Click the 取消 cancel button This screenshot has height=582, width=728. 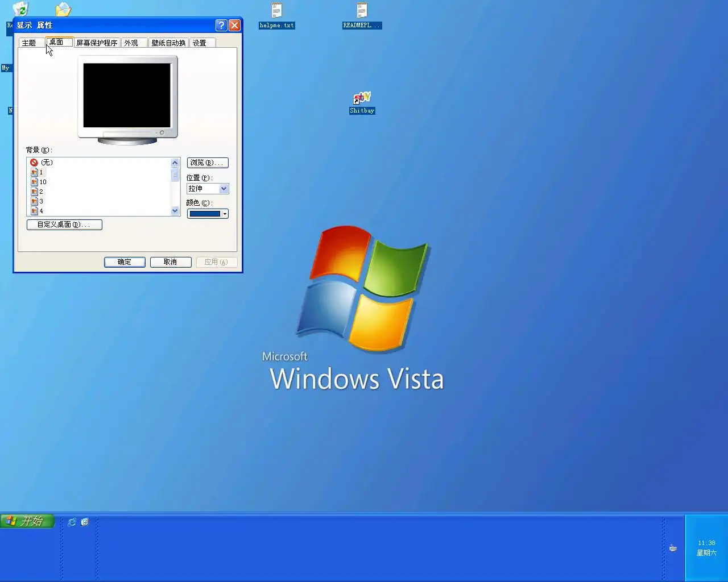point(171,262)
